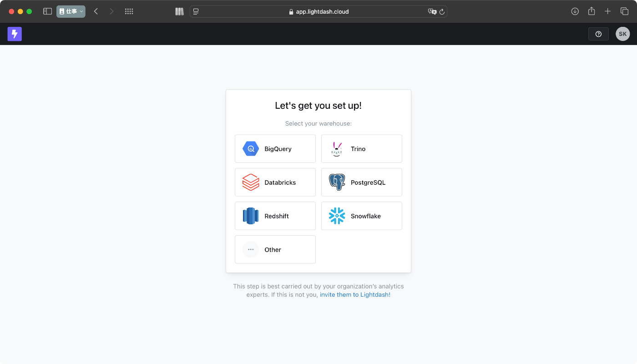This screenshot has height=364, width=637.
Task: Show the Safari start page grid
Action: (x=129, y=11)
